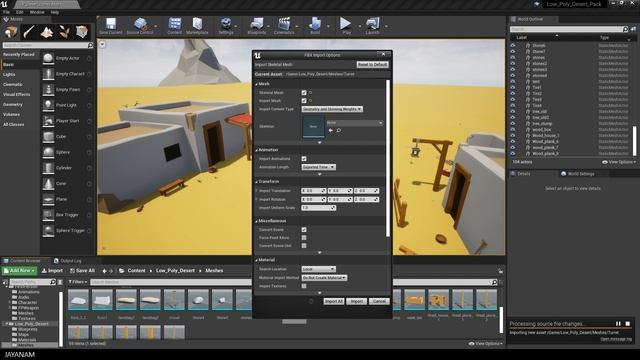Toggle the Import Mesh checkbox
Viewport: 640px width, 360px height.
[304, 100]
